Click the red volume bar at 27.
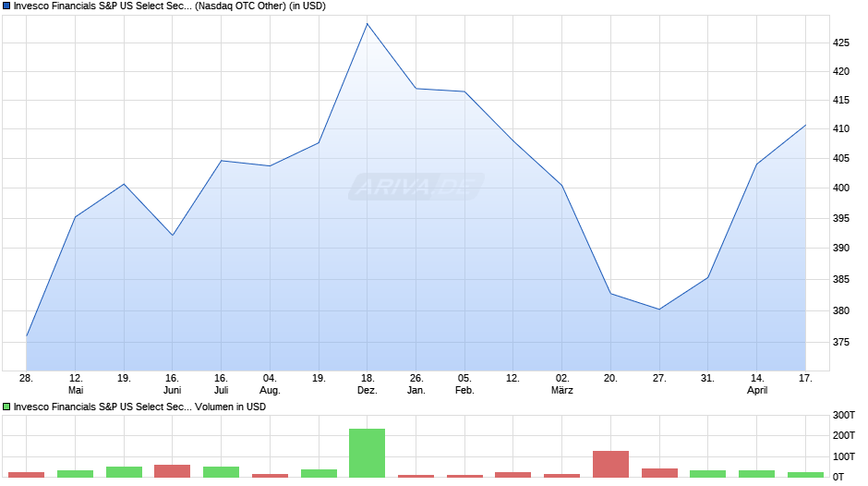 659,473
